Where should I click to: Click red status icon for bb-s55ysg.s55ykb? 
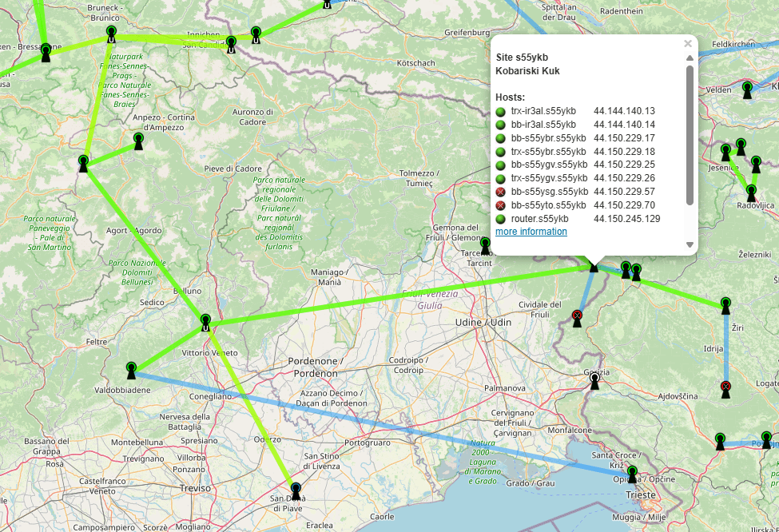click(x=501, y=192)
